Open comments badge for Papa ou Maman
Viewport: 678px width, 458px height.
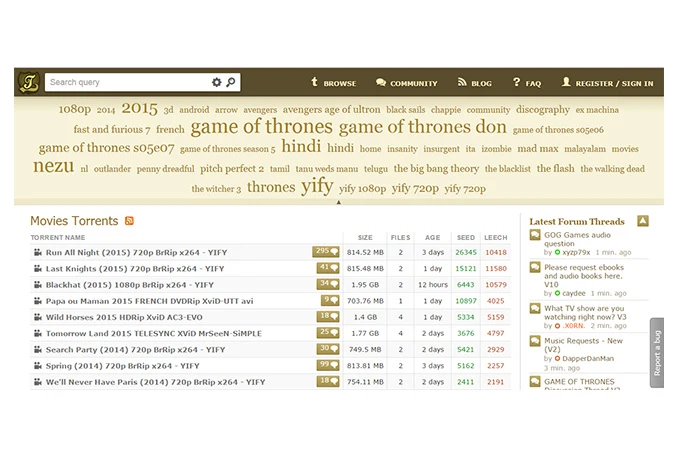[x=330, y=300]
